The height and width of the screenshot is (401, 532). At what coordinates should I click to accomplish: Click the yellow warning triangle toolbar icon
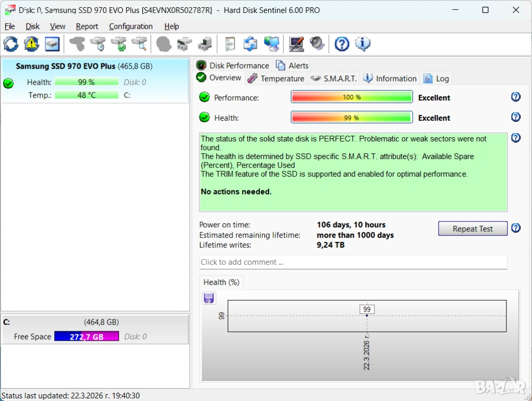coord(31,44)
